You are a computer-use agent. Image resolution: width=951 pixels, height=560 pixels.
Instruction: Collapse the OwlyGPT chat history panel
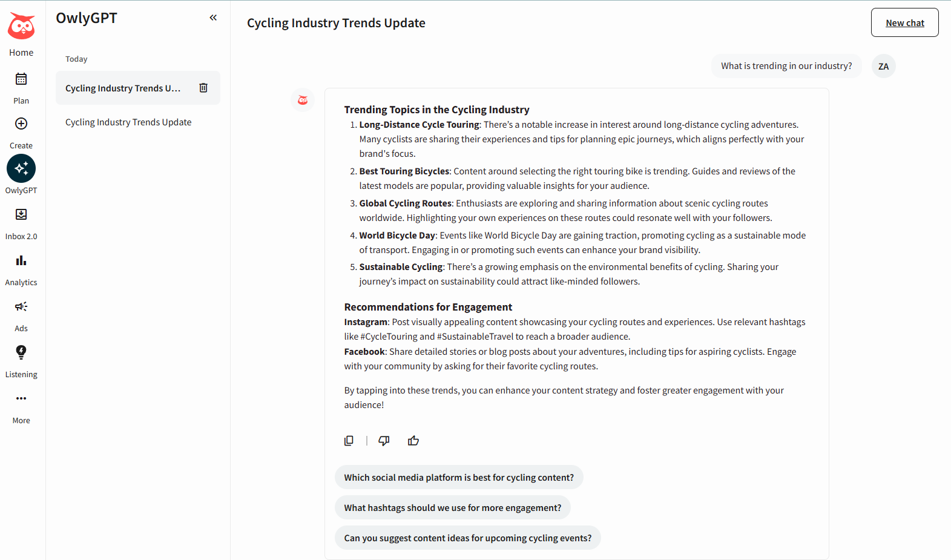[x=213, y=18]
